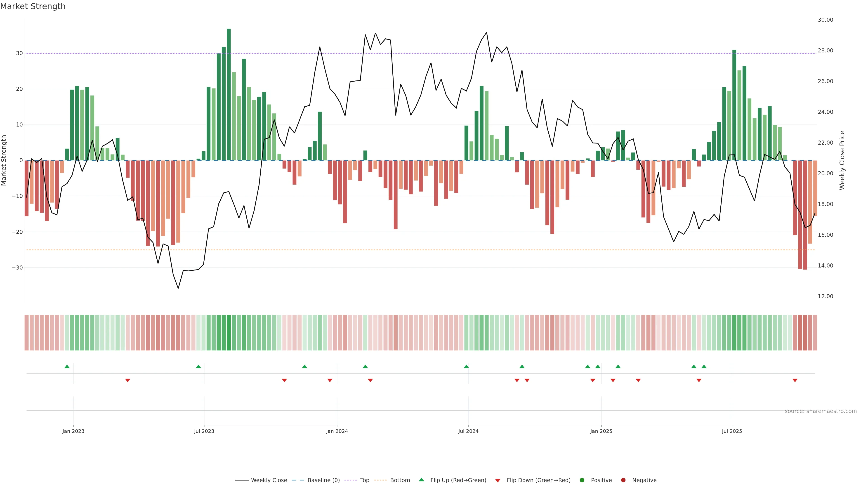Click the Jan 2024 x-axis label
Image resolution: width=868 pixels, height=488 pixels.
337,431
